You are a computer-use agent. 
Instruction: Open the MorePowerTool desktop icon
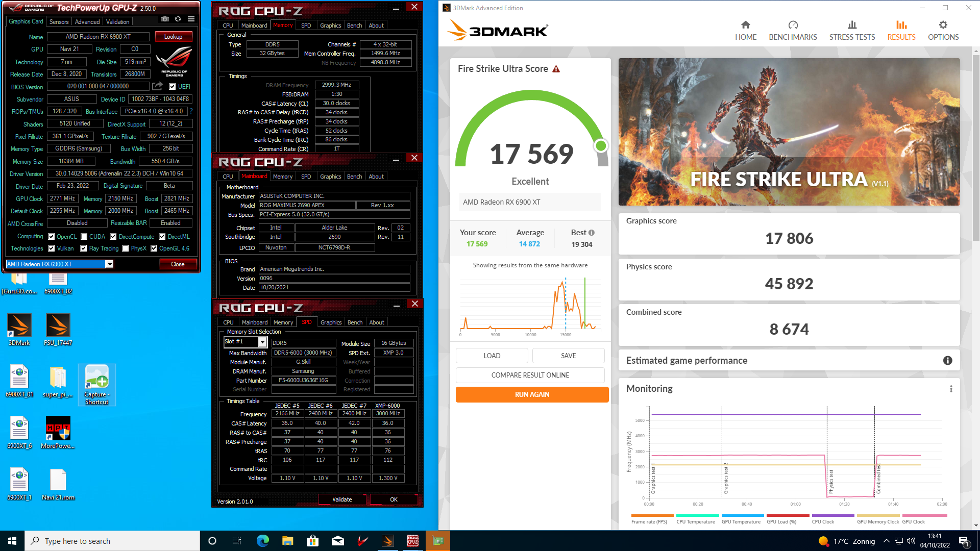pos(58,433)
